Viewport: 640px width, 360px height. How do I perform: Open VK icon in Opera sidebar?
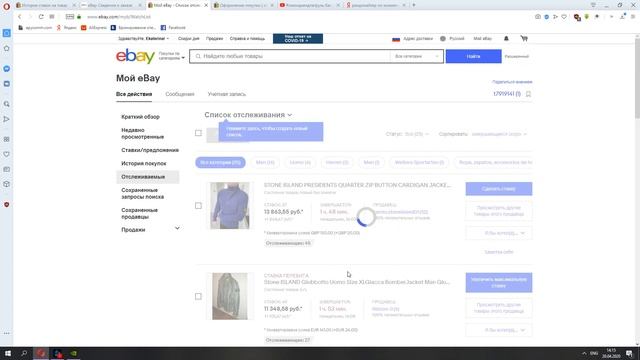coord(7,84)
